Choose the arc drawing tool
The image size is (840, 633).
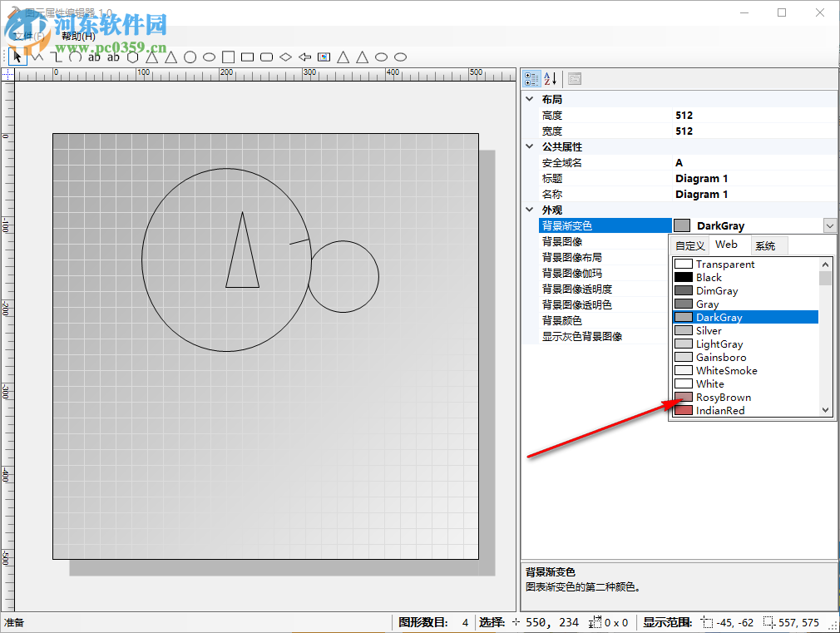(75, 57)
